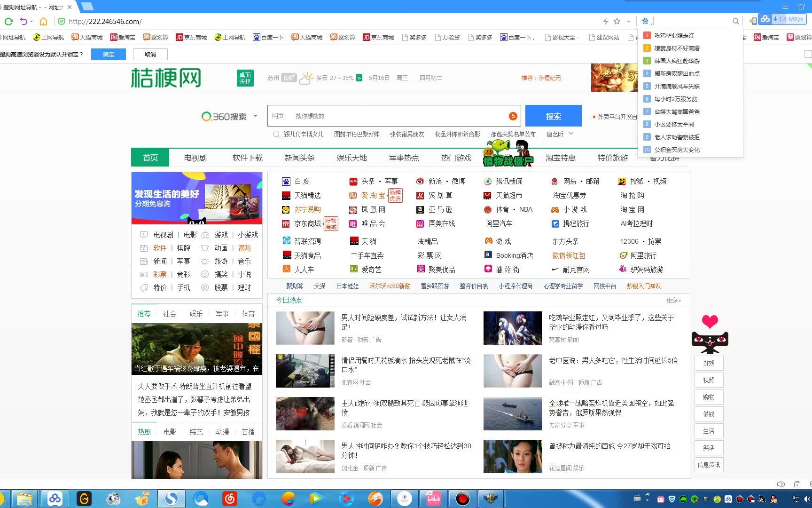Open bilibili icon in taskbar
The image size is (812, 508).
coord(433,498)
